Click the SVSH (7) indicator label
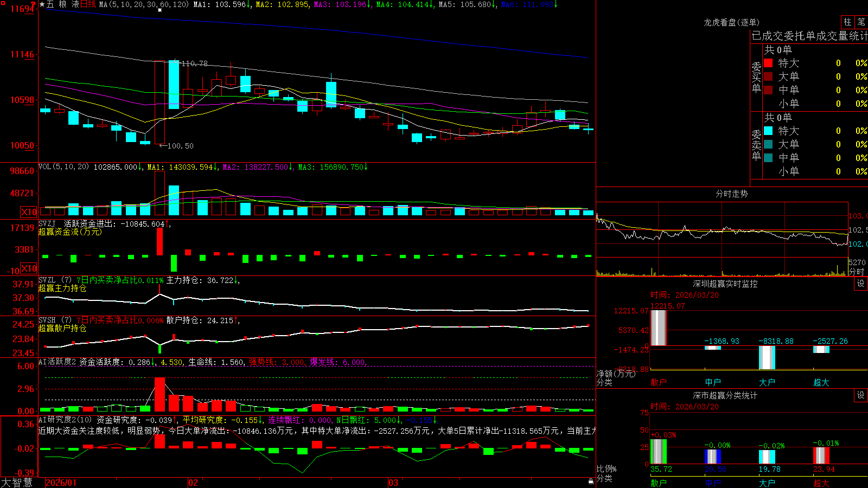 (x=55, y=320)
